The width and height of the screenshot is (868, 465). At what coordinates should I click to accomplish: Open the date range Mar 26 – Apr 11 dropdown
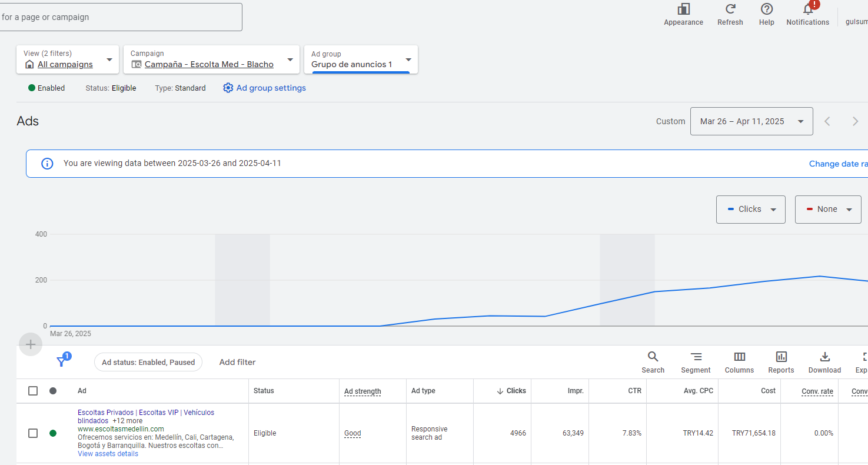pos(751,121)
